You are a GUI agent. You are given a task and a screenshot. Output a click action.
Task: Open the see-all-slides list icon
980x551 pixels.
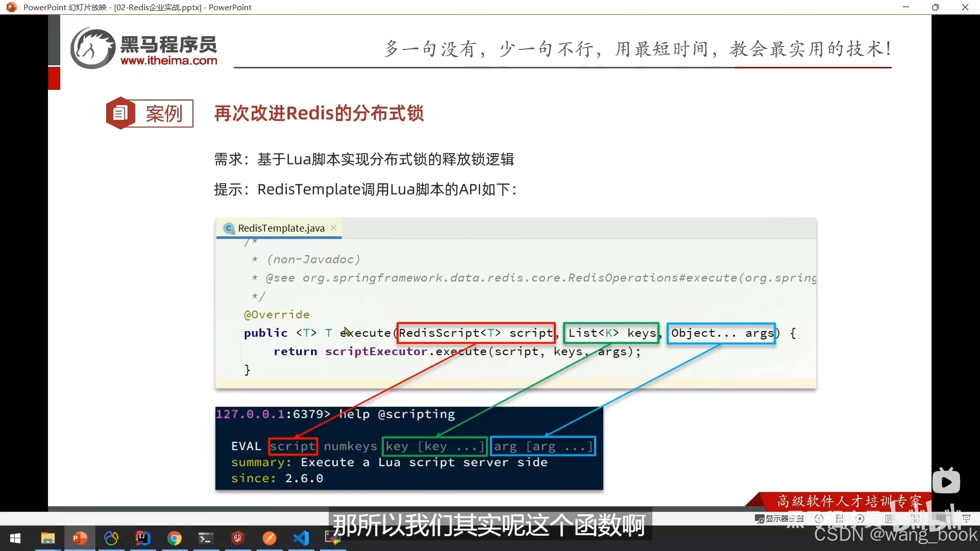[840, 518]
